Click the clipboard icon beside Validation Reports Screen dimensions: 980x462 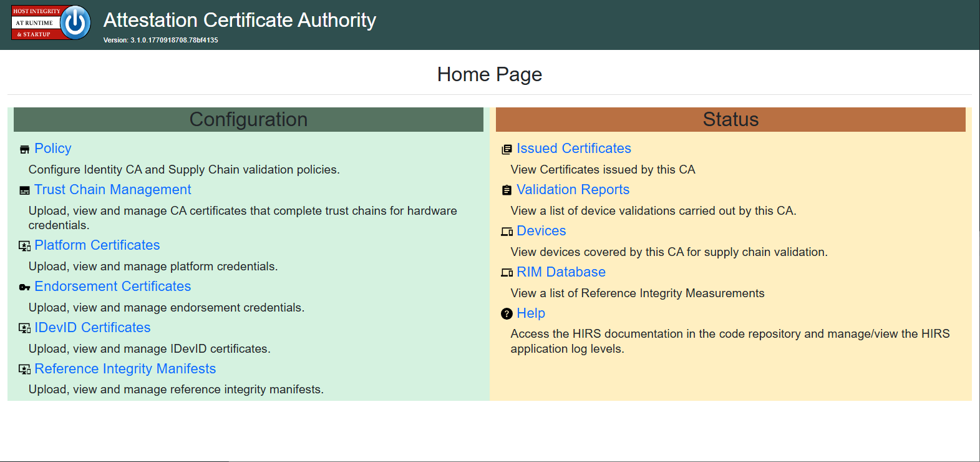(507, 190)
